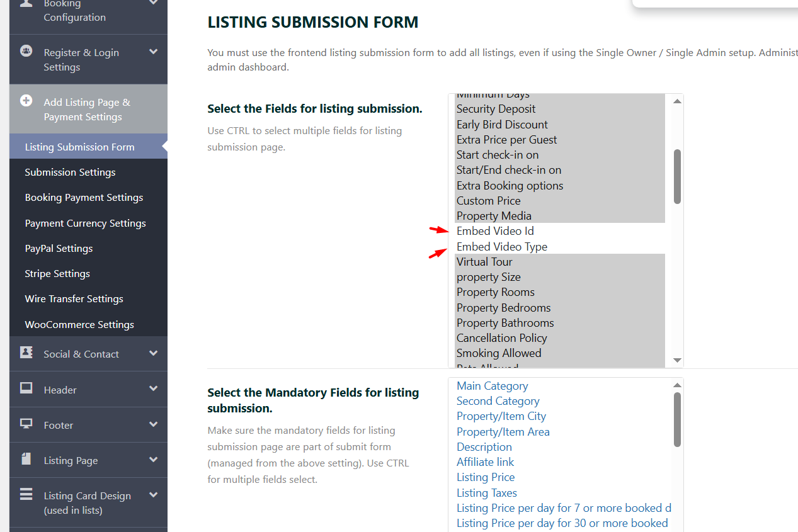The height and width of the screenshot is (532, 798).
Task: Click the Social & Contact card icon
Action: 26,353
